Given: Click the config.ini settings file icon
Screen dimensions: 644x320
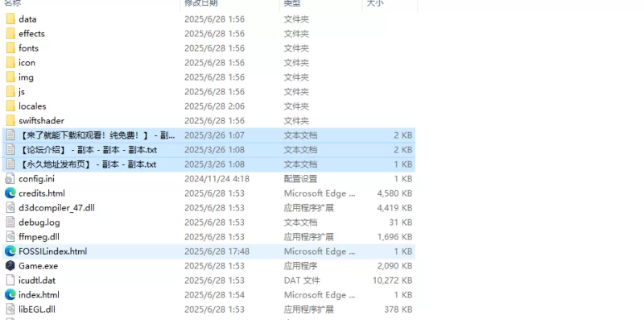Looking at the screenshot, I should [10, 179].
